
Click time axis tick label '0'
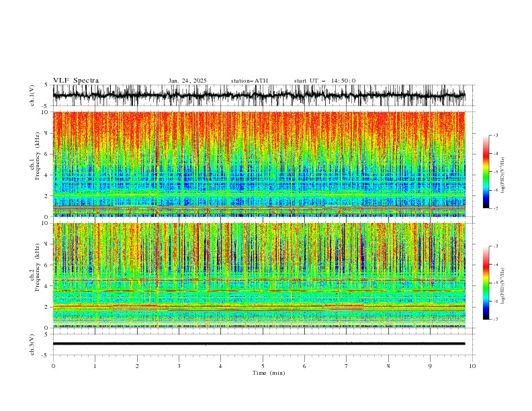click(53, 366)
